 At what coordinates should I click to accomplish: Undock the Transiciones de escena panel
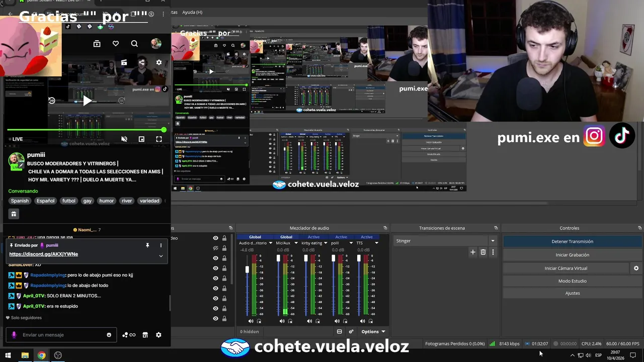point(496,228)
